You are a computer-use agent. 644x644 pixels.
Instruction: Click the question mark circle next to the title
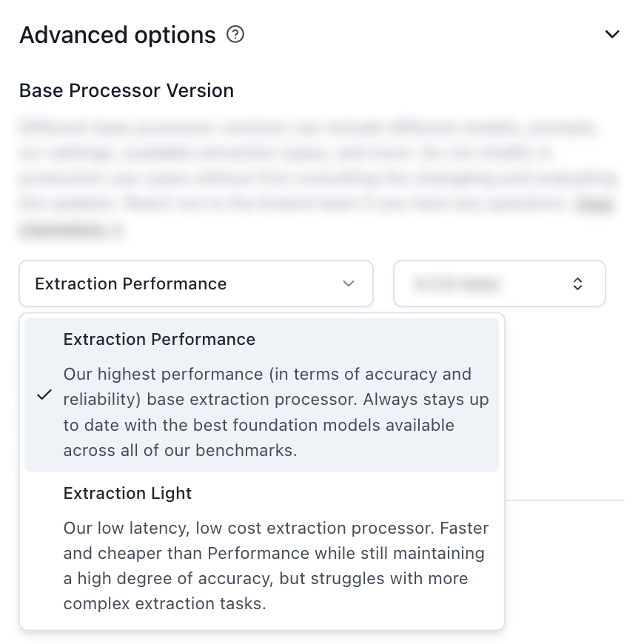tap(235, 34)
